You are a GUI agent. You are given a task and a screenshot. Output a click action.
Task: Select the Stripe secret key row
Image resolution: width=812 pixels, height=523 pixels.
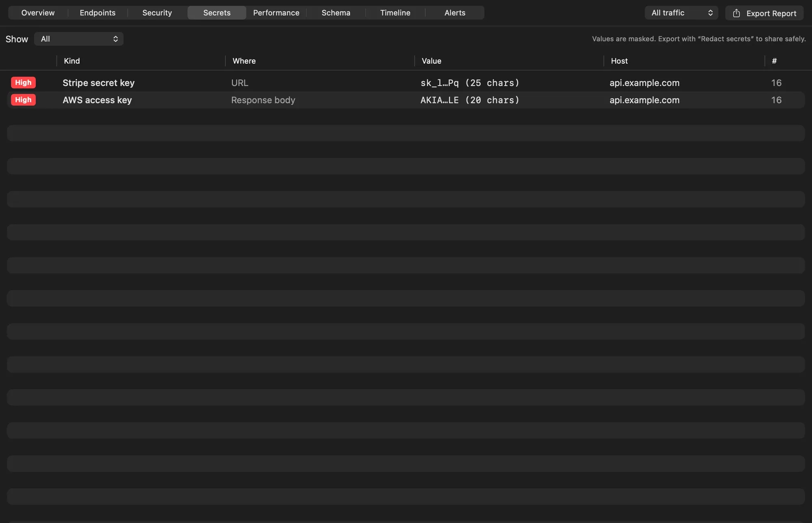pos(406,83)
